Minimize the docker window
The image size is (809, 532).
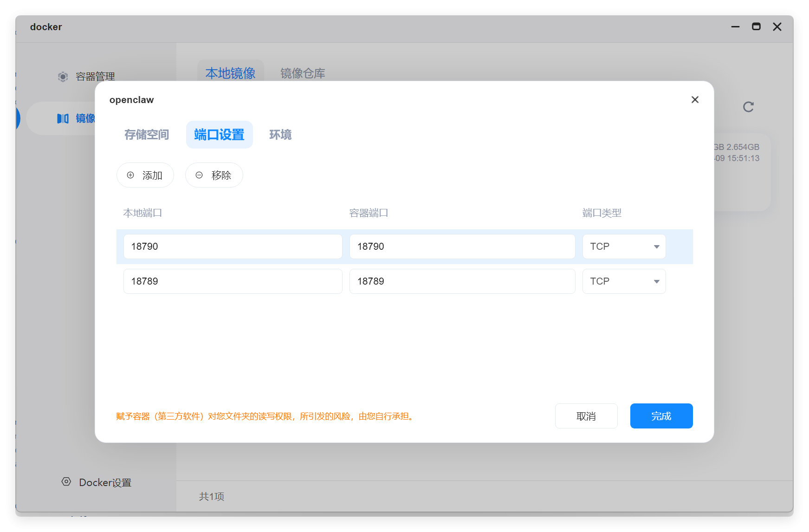[x=735, y=27]
